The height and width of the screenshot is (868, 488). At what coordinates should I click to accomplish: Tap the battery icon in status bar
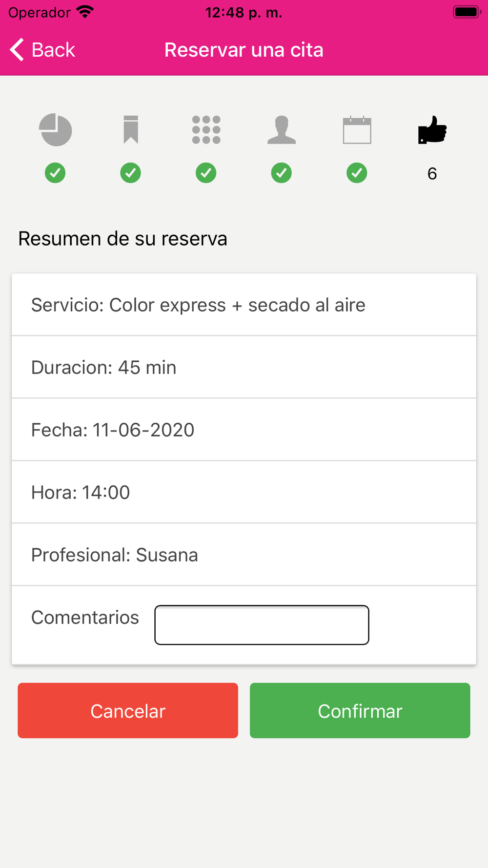point(467,12)
